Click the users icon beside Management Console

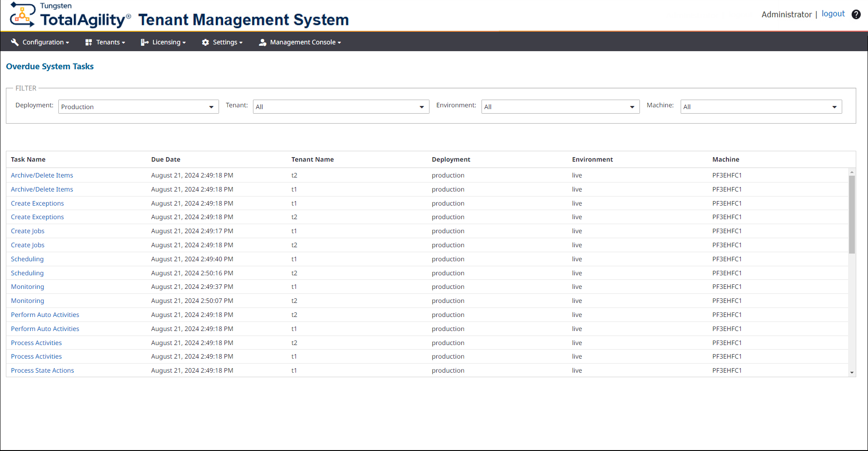click(262, 42)
